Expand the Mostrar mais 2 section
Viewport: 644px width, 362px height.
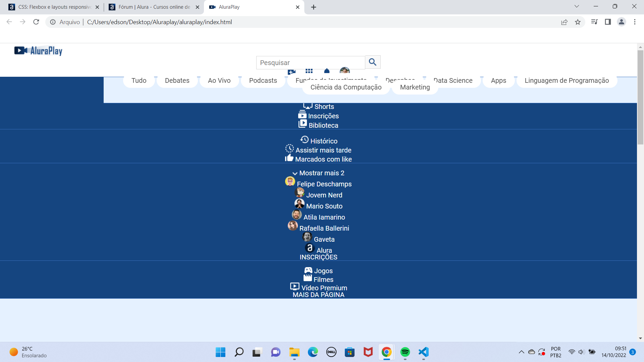pyautogui.click(x=318, y=173)
